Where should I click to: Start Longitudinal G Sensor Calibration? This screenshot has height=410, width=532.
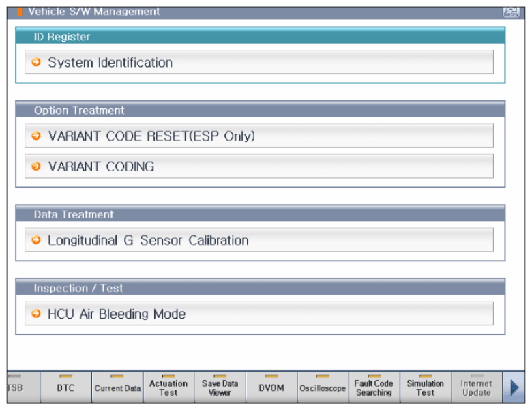259,240
